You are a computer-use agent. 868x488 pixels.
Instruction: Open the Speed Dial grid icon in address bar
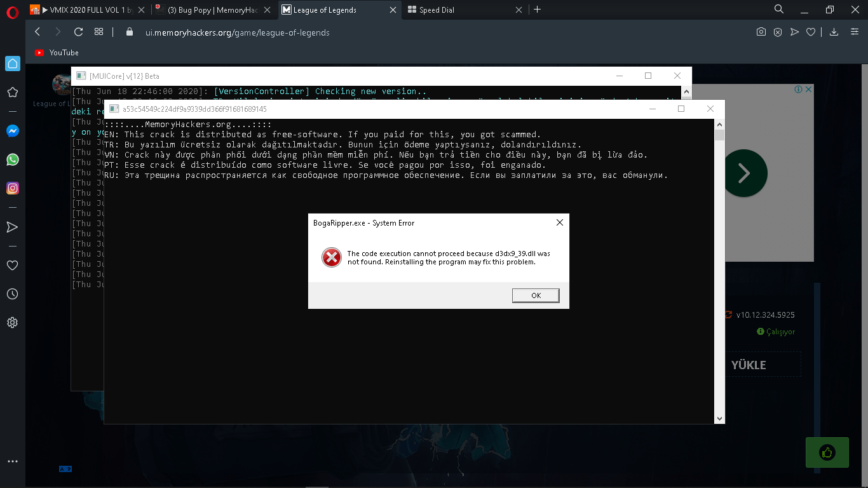tap(98, 32)
